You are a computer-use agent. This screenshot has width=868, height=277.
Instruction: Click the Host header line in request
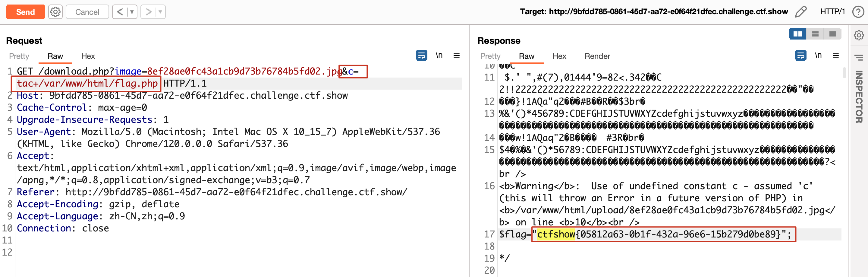182,95
